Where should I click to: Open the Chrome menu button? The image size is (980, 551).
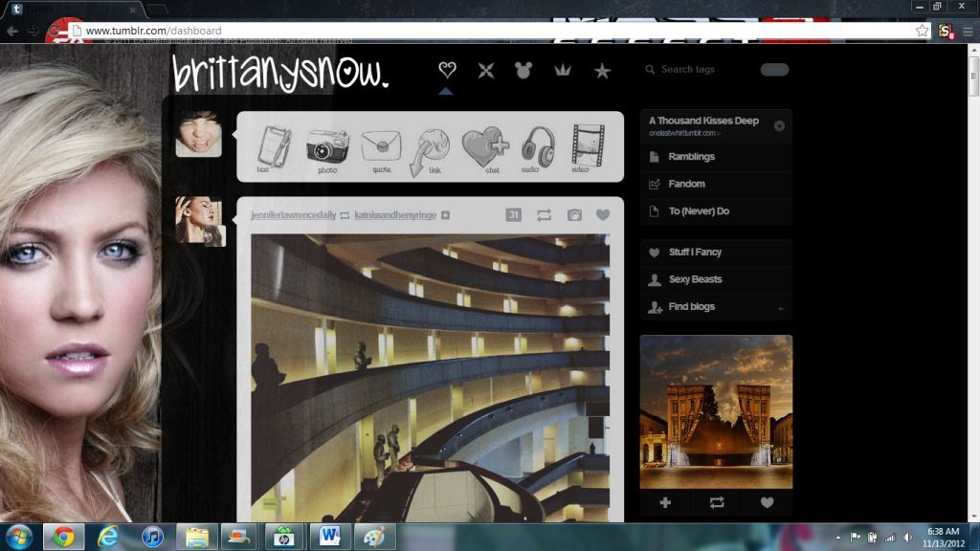click(968, 31)
